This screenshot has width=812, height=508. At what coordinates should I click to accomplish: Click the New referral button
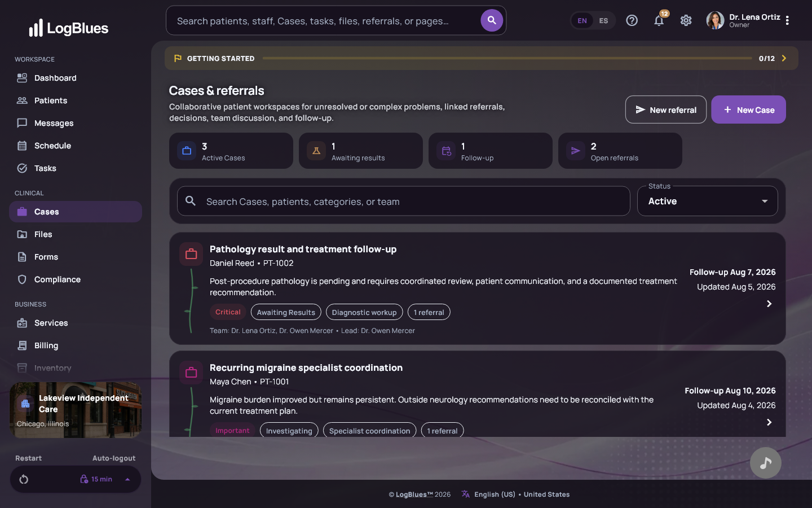tap(666, 110)
